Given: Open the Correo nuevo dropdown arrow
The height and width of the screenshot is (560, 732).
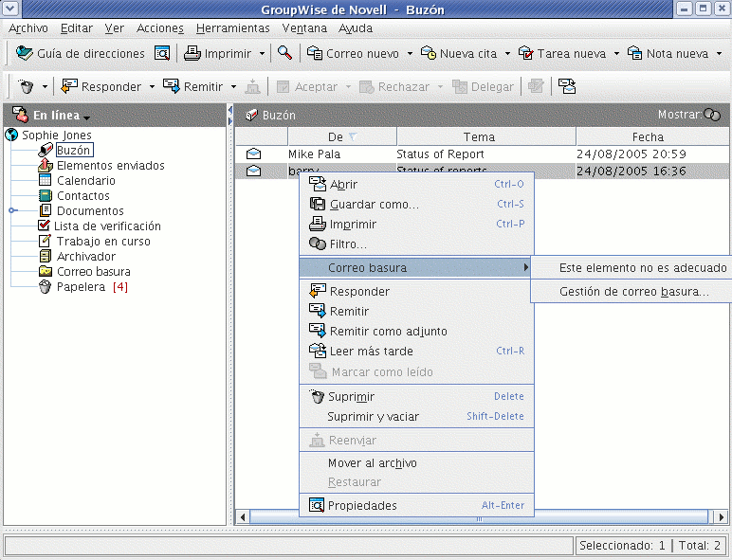Looking at the screenshot, I should [410, 54].
